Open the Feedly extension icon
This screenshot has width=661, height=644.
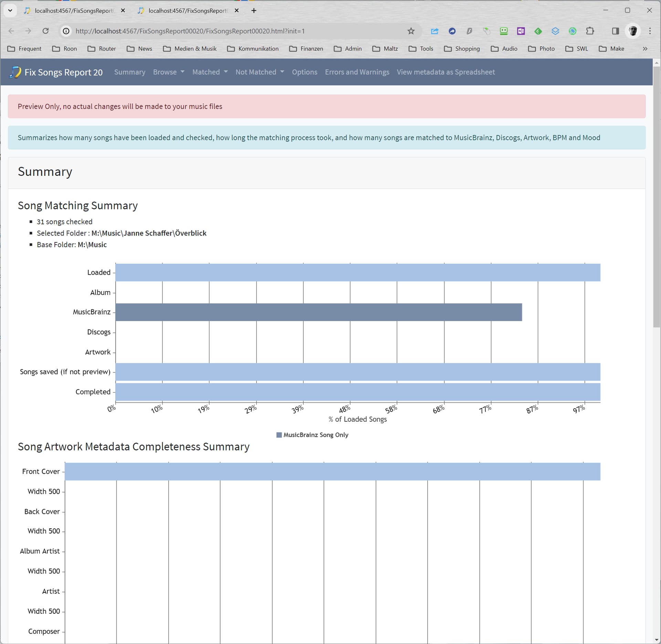click(538, 31)
